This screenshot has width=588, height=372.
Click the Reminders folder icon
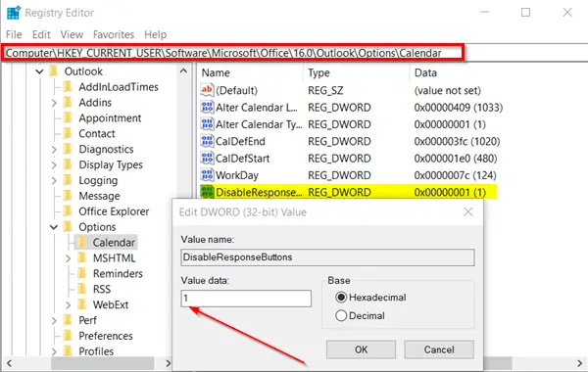tap(82, 273)
